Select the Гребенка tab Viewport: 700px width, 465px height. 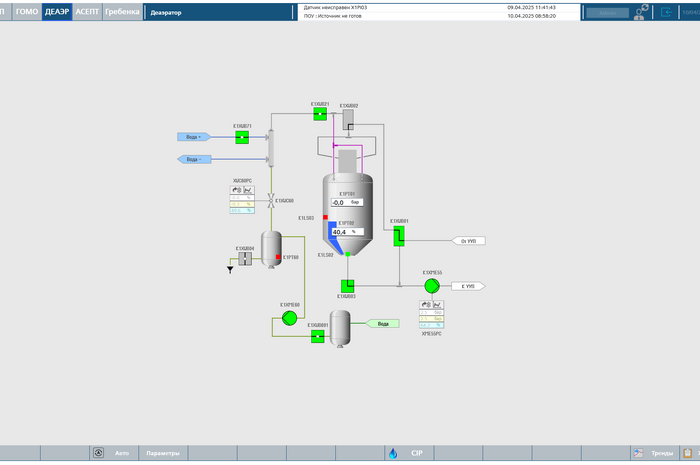[122, 12]
